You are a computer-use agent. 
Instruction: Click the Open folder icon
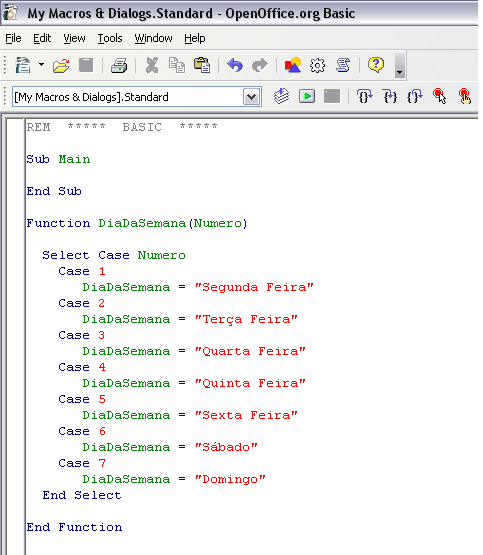click(61, 65)
